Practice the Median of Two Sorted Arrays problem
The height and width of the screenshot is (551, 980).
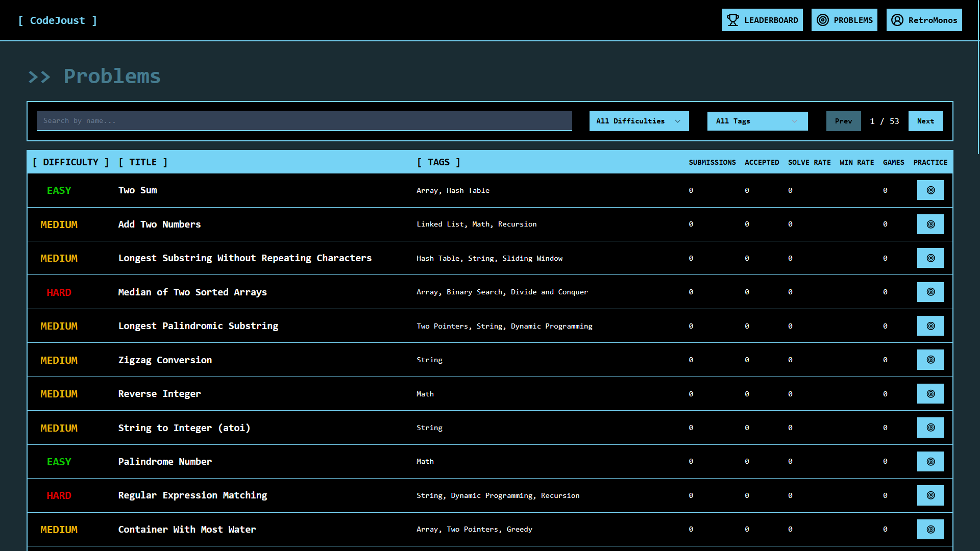(930, 292)
